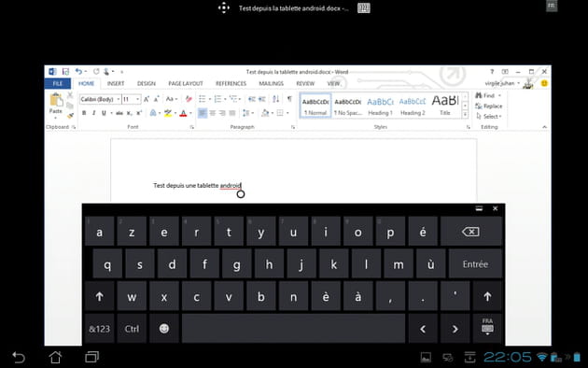Collapse the ribbon
The image size is (588, 368).
(x=544, y=127)
